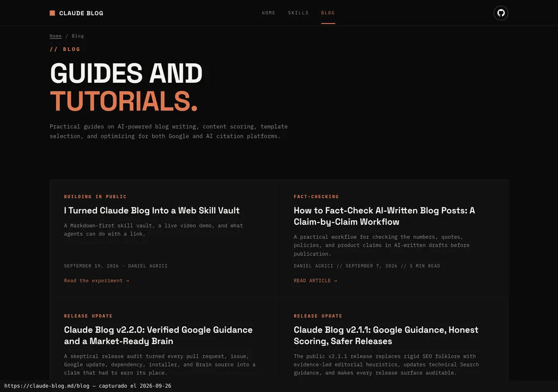Follow the 'Read Article →' link
This screenshot has height=392, width=558.
click(x=316, y=280)
